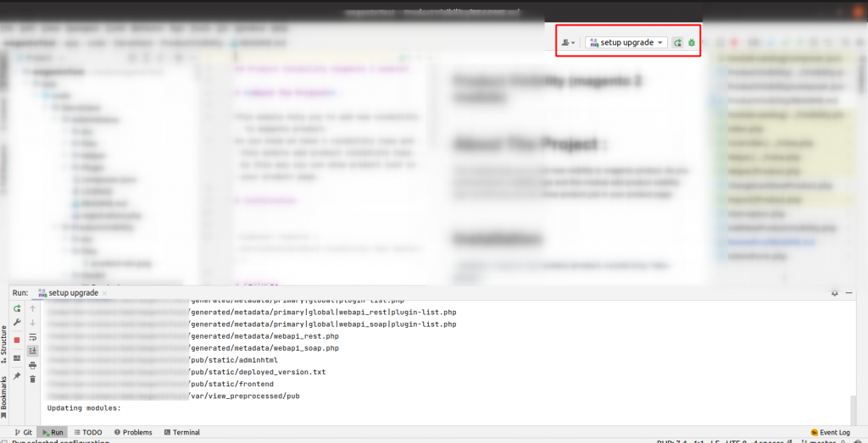Hide the Run panel with the minimize dash
Image resolution: width=868 pixels, height=443 pixels.
point(848,293)
